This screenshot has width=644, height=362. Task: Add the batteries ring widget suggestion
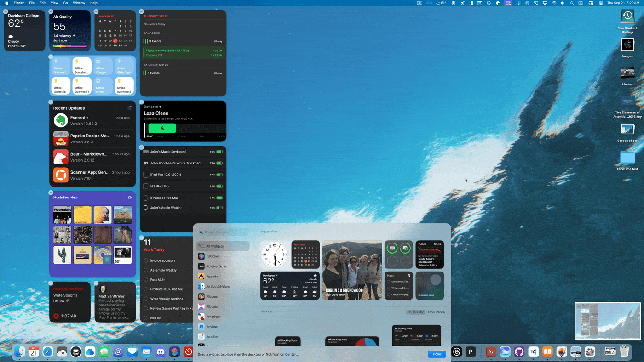coord(398,255)
